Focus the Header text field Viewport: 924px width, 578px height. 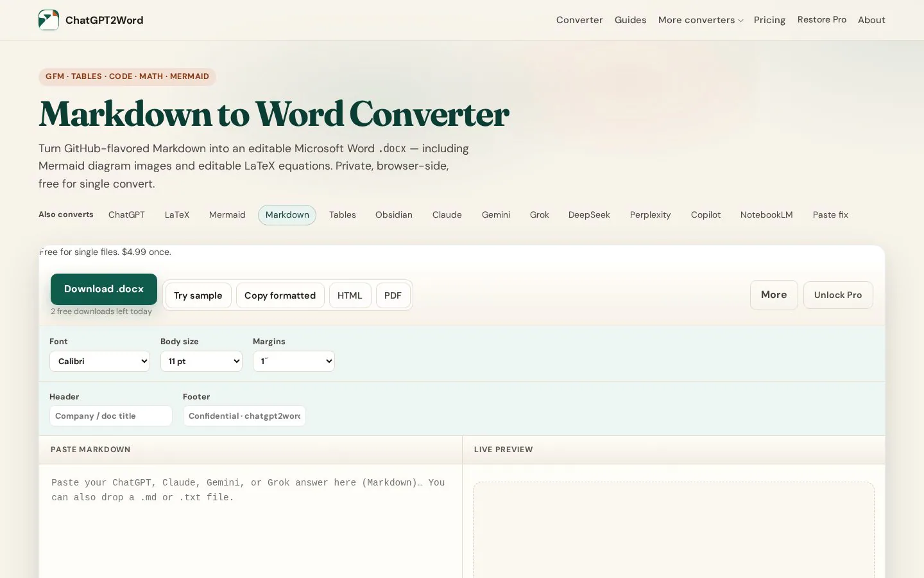pos(111,416)
